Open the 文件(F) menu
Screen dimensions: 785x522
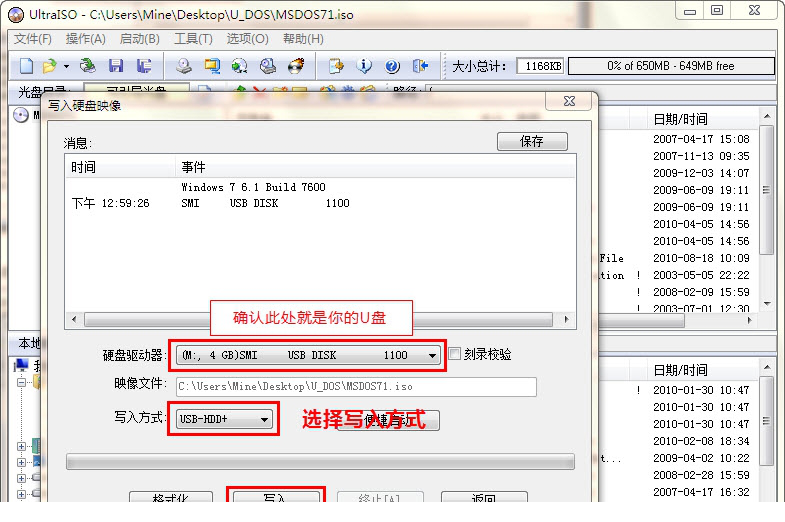(x=33, y=39)
